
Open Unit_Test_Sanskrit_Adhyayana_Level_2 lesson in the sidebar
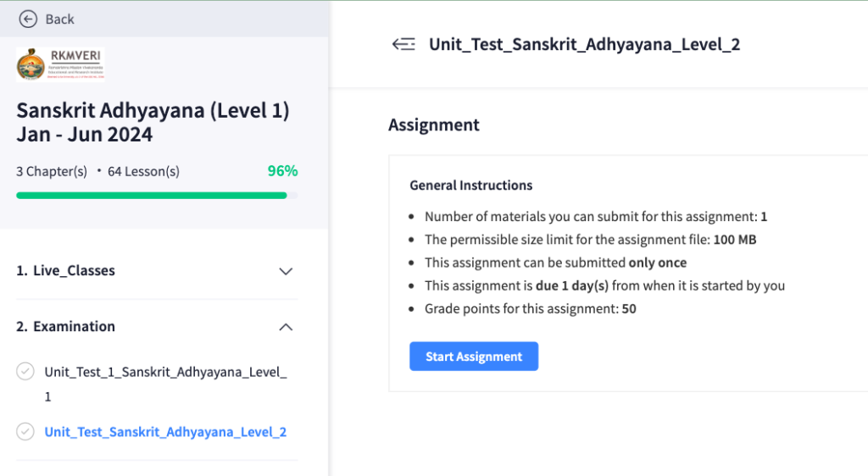(165, 432)
